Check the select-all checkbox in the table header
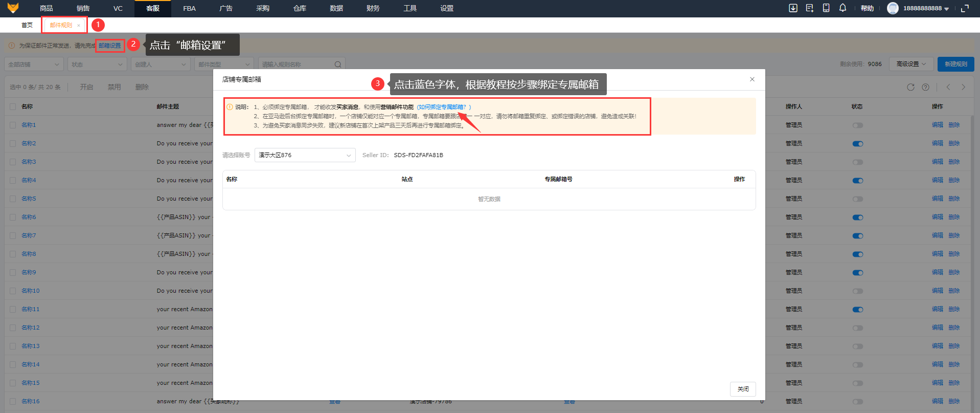Image resolution: width=980 pixels, height=413 pixels. tap(13, 106)
